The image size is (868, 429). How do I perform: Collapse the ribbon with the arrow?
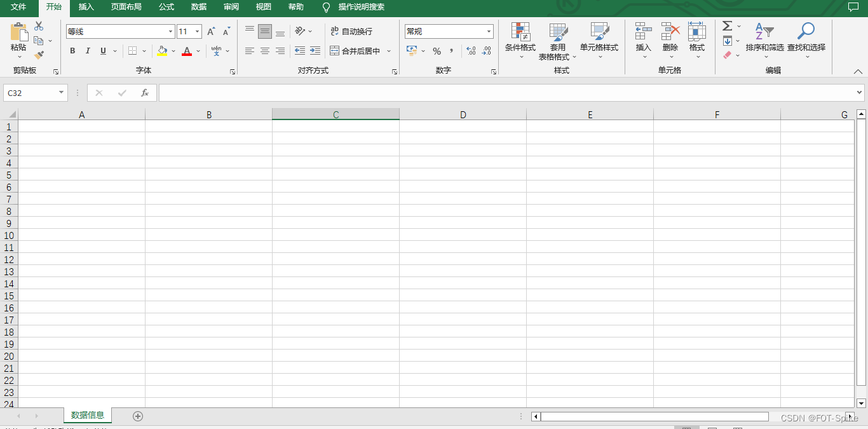coord(858,71)
